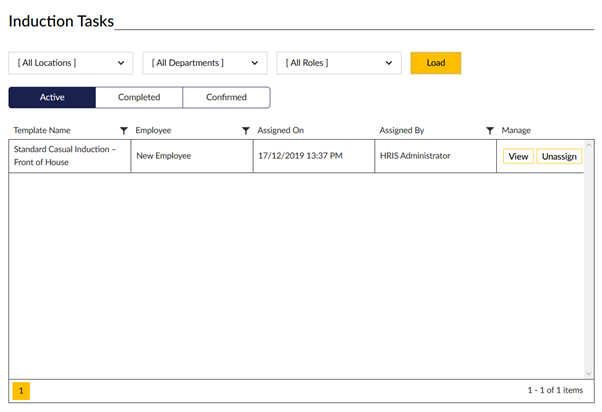View the Standard Casual Induction task
Screen dimensions: 602x412
pos(518,156)
